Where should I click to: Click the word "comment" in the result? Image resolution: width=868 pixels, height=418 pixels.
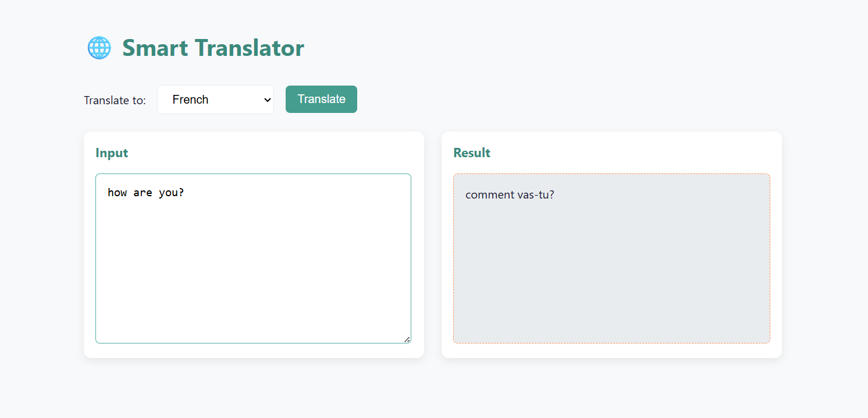pos(489,194)
